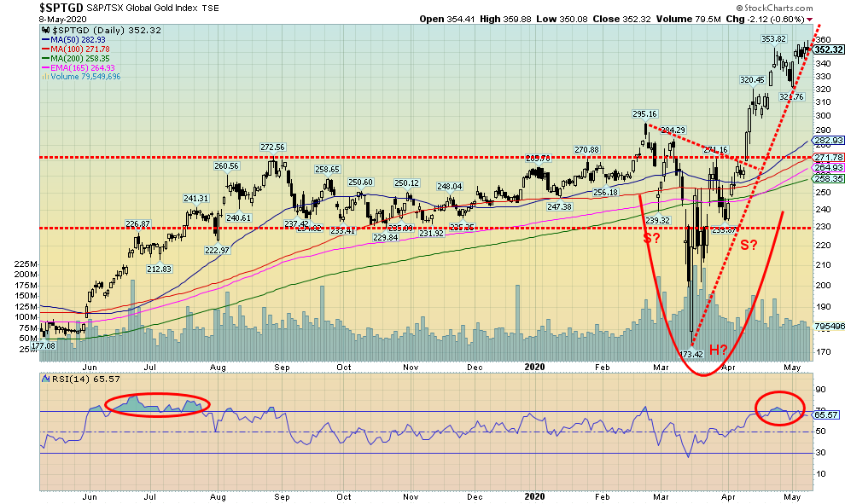Click the right S? shoulder annotation
The image size is (845, 504).
(x=749, y=246)
